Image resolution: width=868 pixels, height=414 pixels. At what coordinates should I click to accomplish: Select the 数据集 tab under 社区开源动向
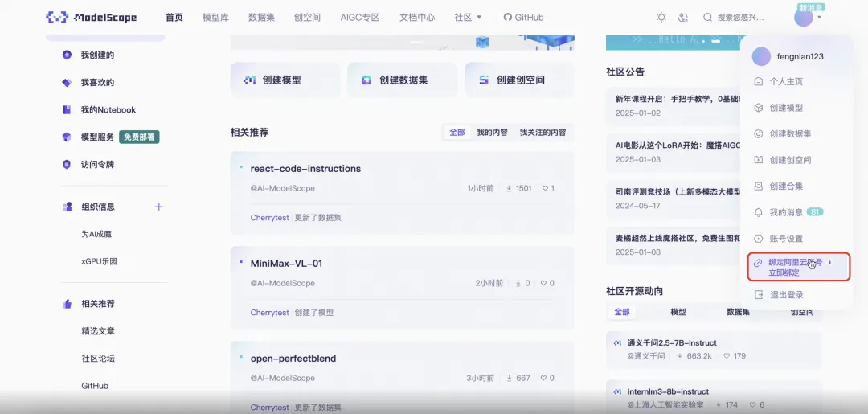click(738, 312)
